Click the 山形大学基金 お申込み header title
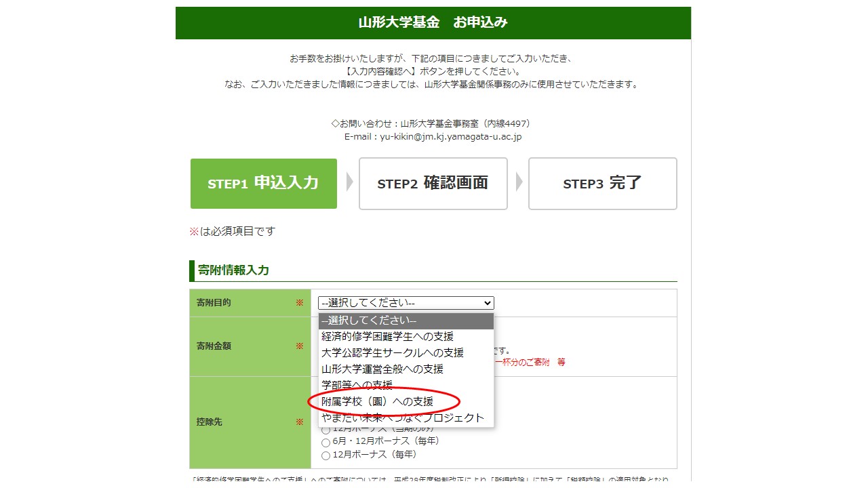Image resolution: width=868 pixels, height=488 pixels. coord(433,22)
